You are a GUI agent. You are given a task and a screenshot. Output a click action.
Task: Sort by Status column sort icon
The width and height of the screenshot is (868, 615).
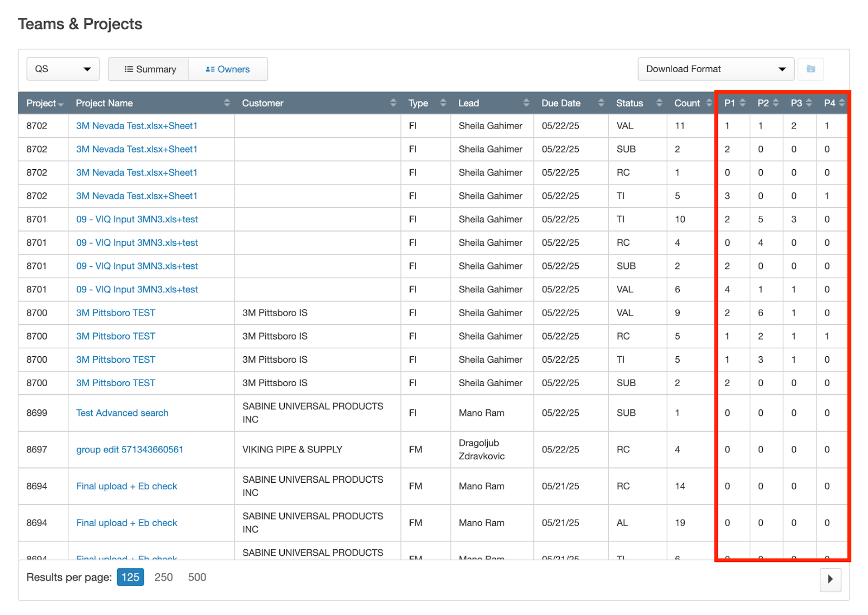pos(659,103)
